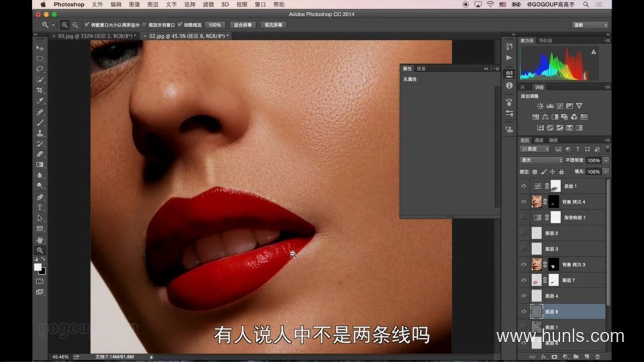Open layer filter type dropdown

[x=535, y=149]
